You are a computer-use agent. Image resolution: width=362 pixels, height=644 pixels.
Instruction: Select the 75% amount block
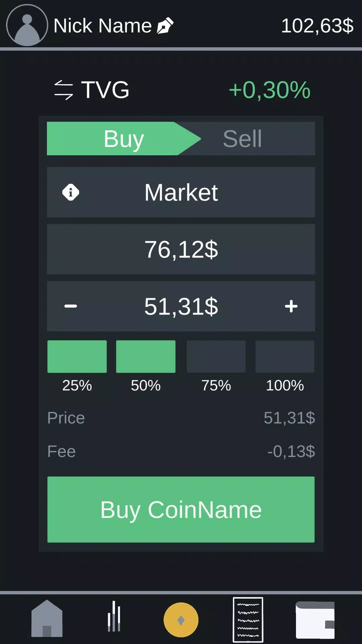coord(216,357)
